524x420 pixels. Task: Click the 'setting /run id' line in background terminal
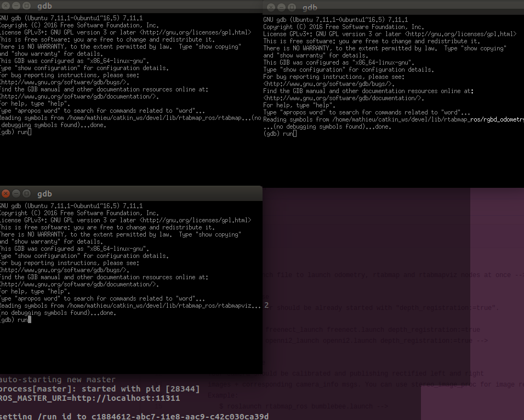[x=134, y=416]
